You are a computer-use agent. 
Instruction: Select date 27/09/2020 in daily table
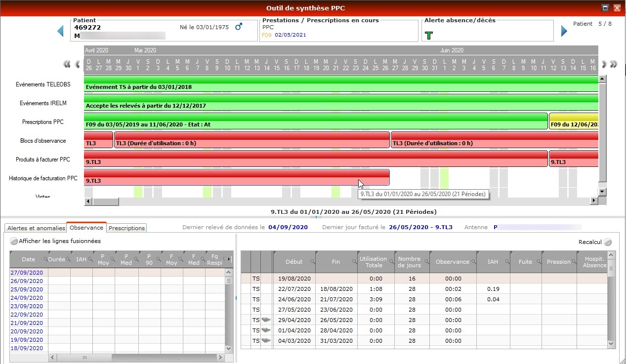26,273
